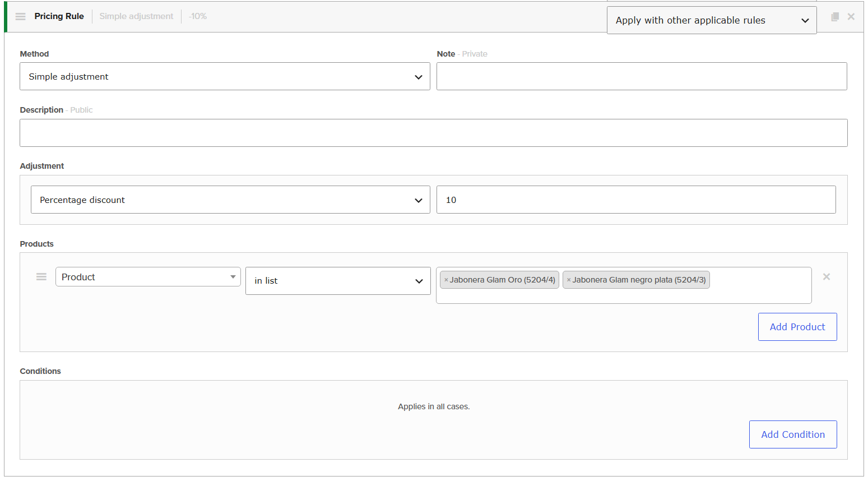
Task: Open the 'in list' operator dropdown
Action: point(338,281)
